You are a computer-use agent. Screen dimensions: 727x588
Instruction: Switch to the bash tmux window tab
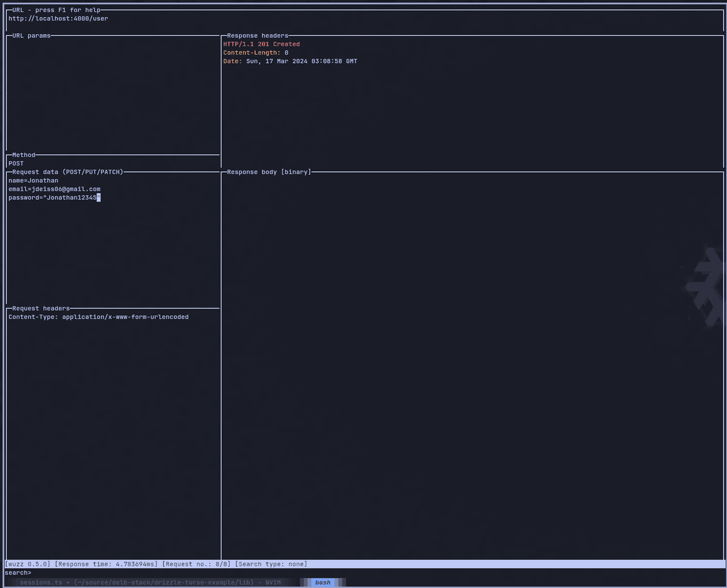pos(323,582)
